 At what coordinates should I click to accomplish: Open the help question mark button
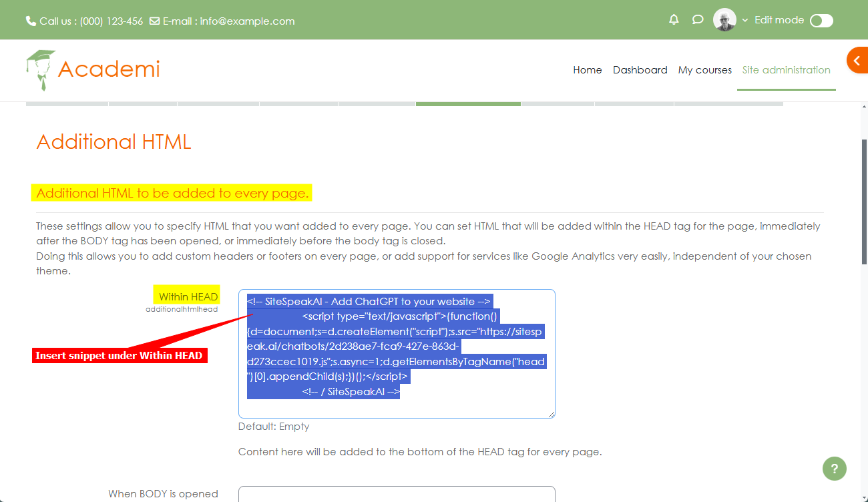pos(835,469)
